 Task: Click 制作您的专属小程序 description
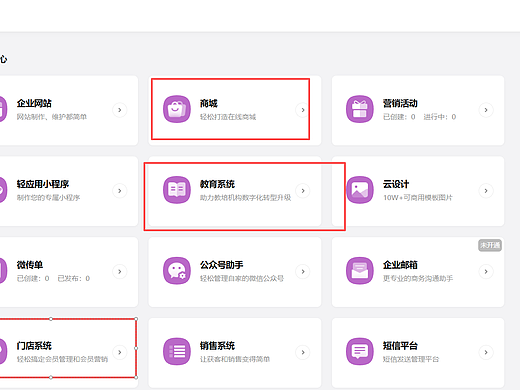click(48, 198)
